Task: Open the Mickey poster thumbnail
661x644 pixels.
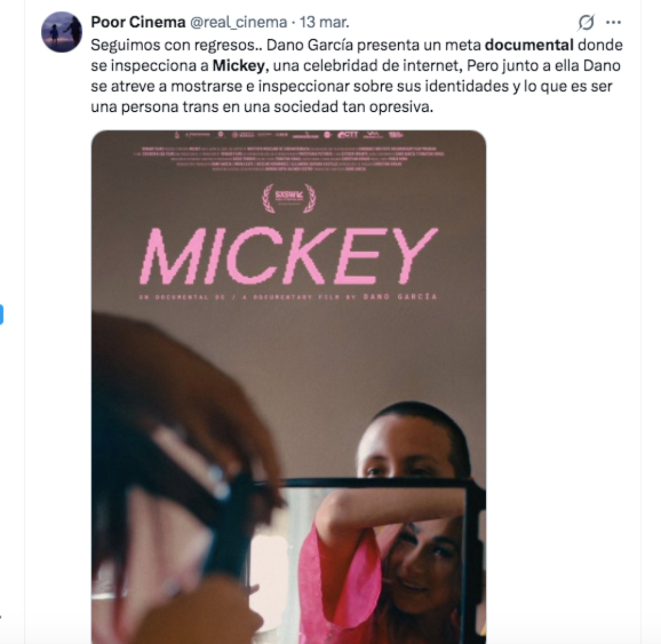Action: 289,386
